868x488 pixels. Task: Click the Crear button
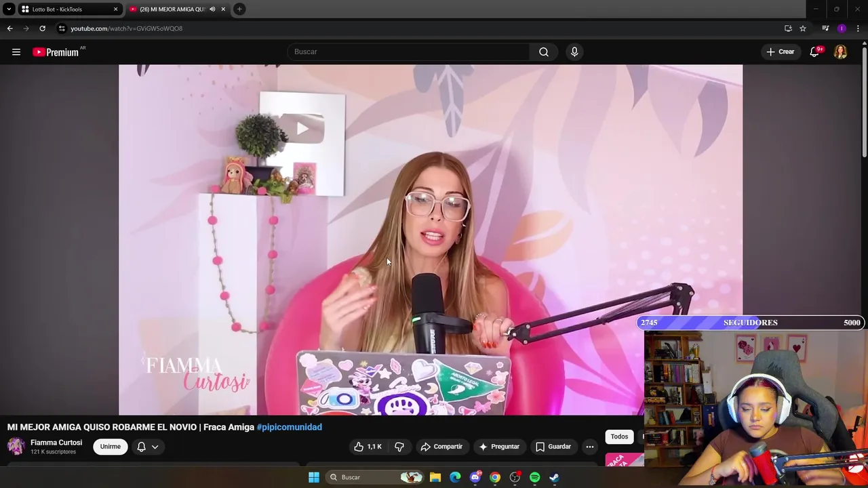[780, 52]
